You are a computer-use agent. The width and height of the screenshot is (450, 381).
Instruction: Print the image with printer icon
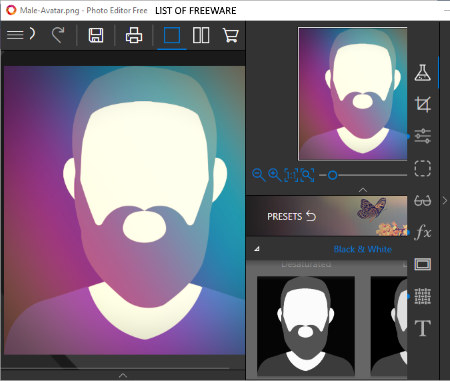click(134, 35)
